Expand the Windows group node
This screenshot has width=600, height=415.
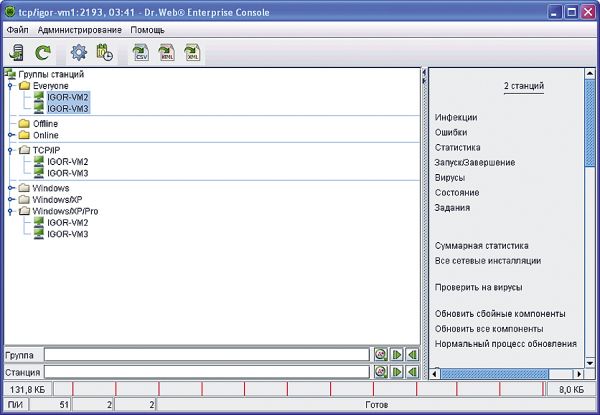(11, 188)
